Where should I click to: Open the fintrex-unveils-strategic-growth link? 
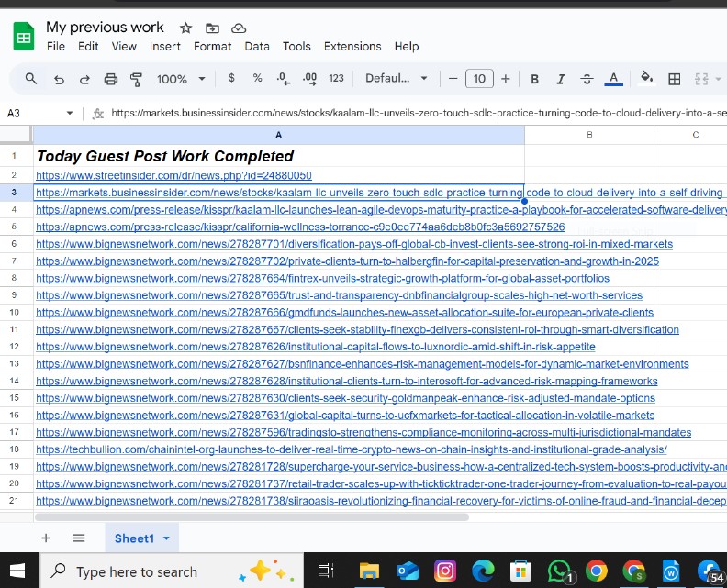[323, 279]
